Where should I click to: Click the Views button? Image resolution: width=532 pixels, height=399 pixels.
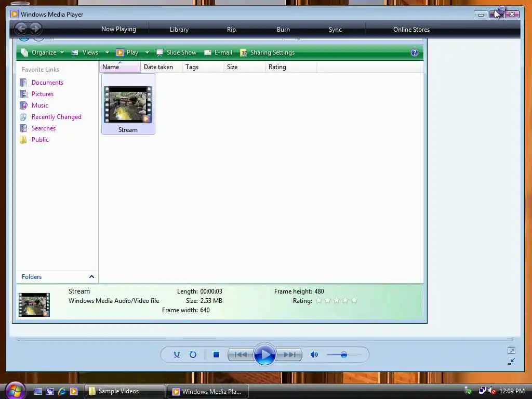click(86, 52)
